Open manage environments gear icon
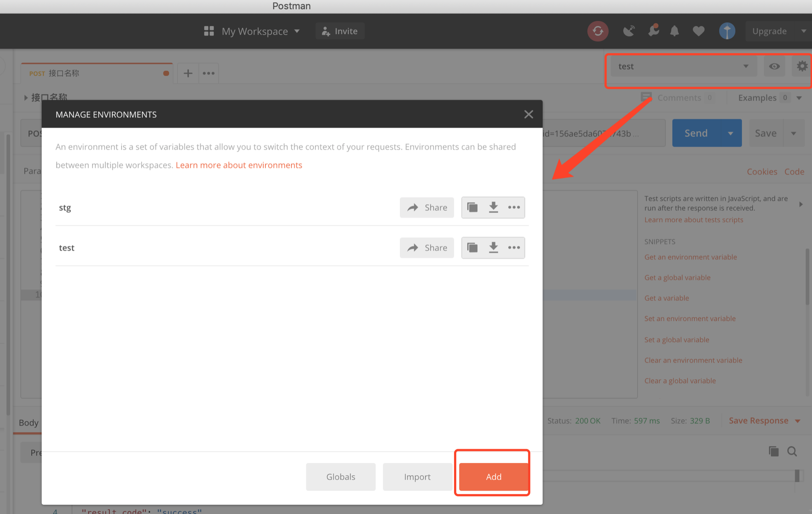812x514 pixels. point(802,66)
